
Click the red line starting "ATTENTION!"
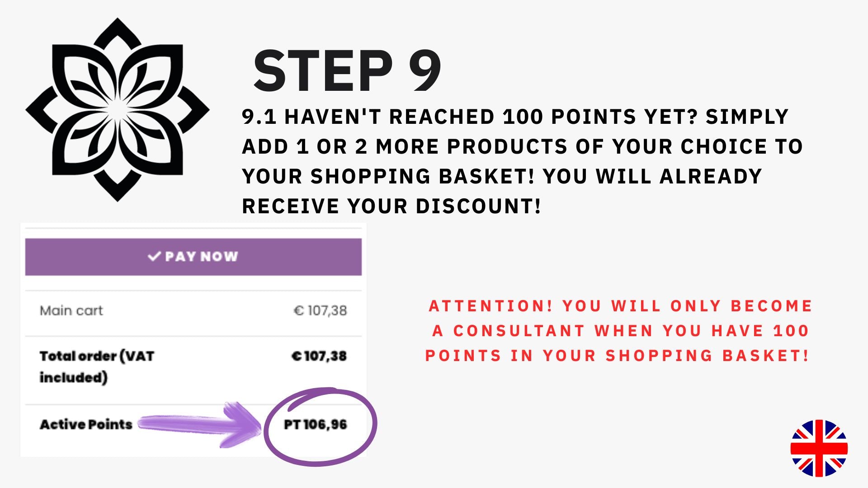click(x=620, y=306)
